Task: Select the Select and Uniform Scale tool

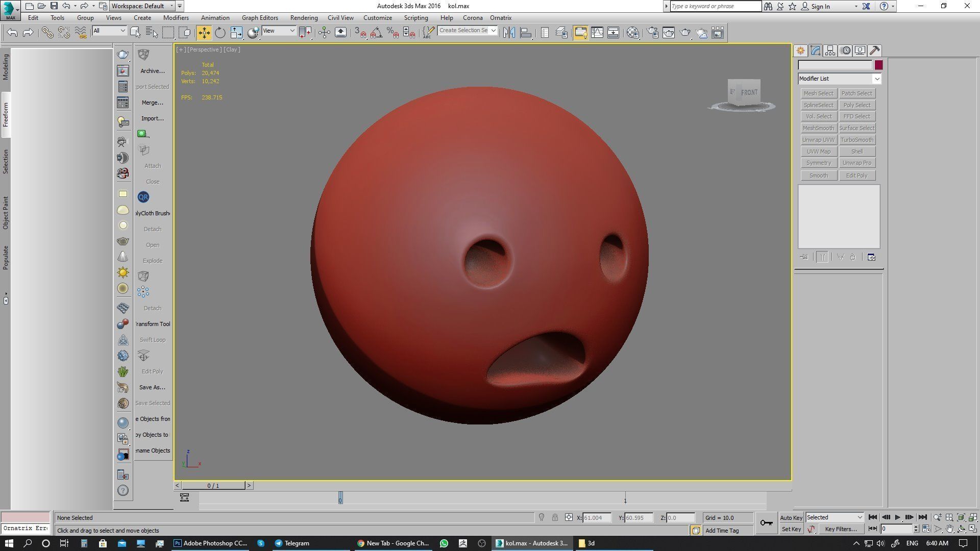Action: pos(236,33)
